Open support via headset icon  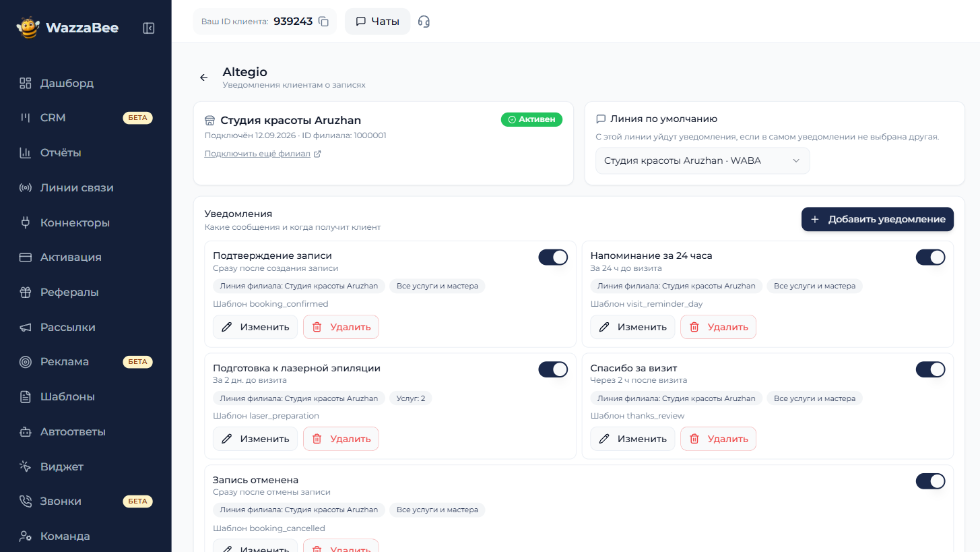[424, 22]
